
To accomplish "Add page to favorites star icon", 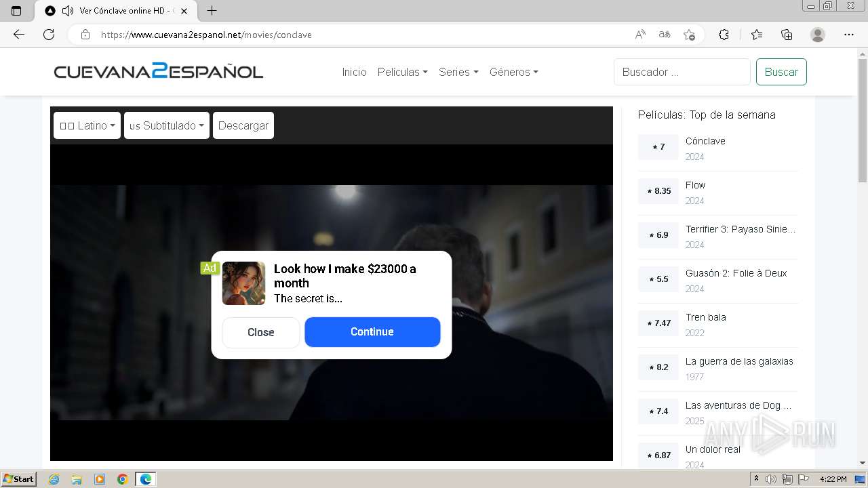I will (689, 35).
